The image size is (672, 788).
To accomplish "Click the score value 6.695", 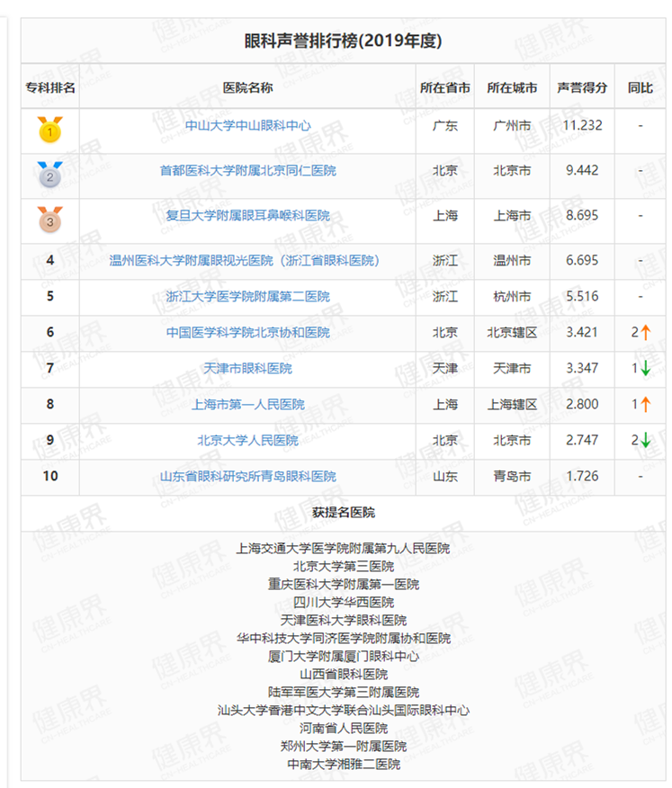I will (x=582, y=260).
